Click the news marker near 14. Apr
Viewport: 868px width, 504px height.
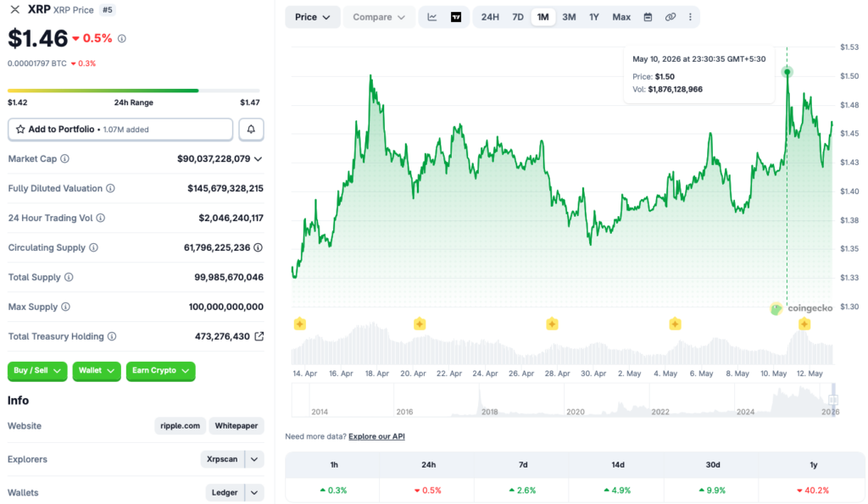point(299,324)
